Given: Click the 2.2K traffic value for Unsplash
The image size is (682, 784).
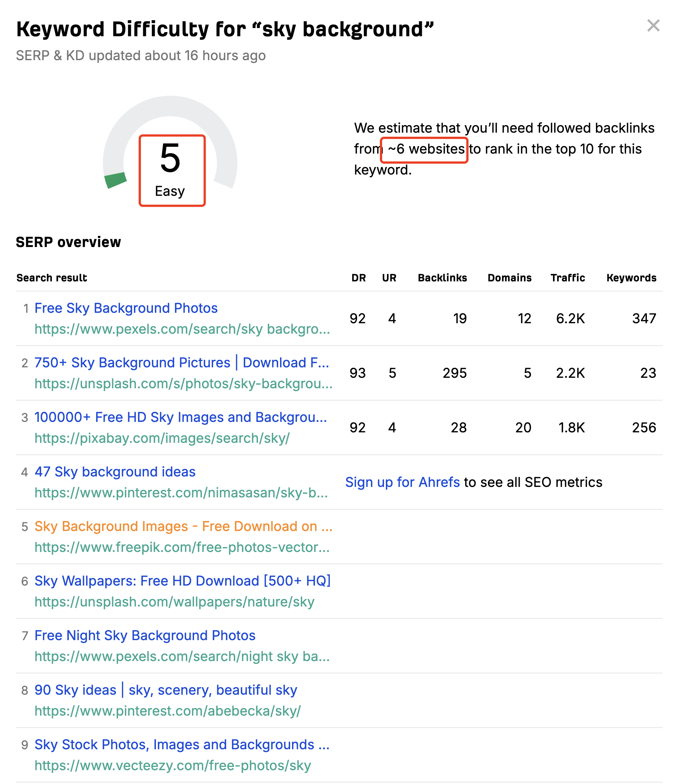Looking at the screenshot, I should click(570, 373).
